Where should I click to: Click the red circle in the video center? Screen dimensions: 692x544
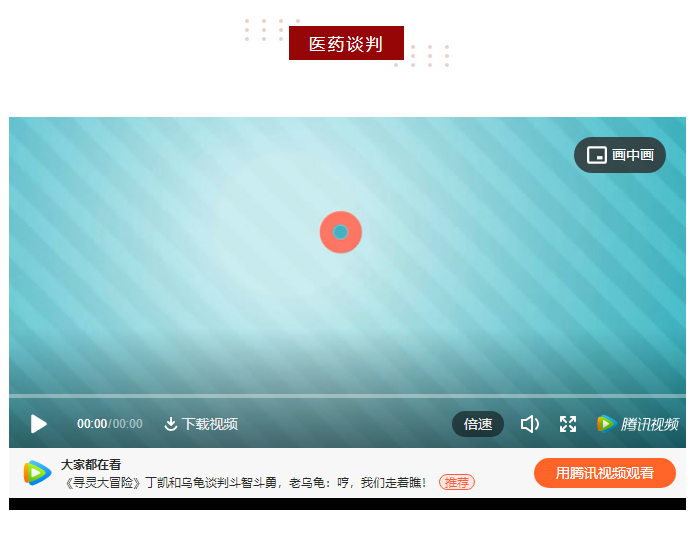[x=341, y=232]
